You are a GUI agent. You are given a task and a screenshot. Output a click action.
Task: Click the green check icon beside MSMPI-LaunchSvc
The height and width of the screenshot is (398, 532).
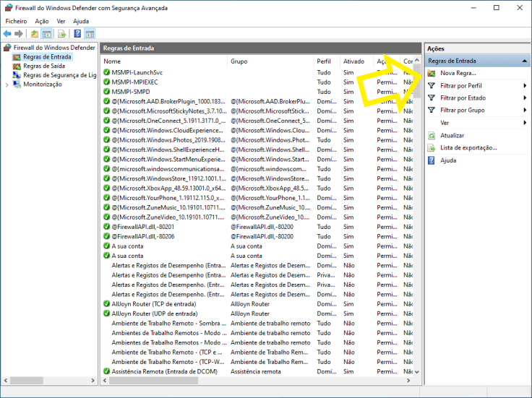click(x=106, y=73)
